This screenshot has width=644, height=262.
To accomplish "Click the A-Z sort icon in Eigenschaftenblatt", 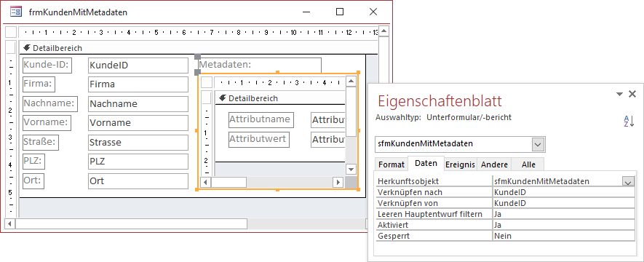I will (629, 121).
